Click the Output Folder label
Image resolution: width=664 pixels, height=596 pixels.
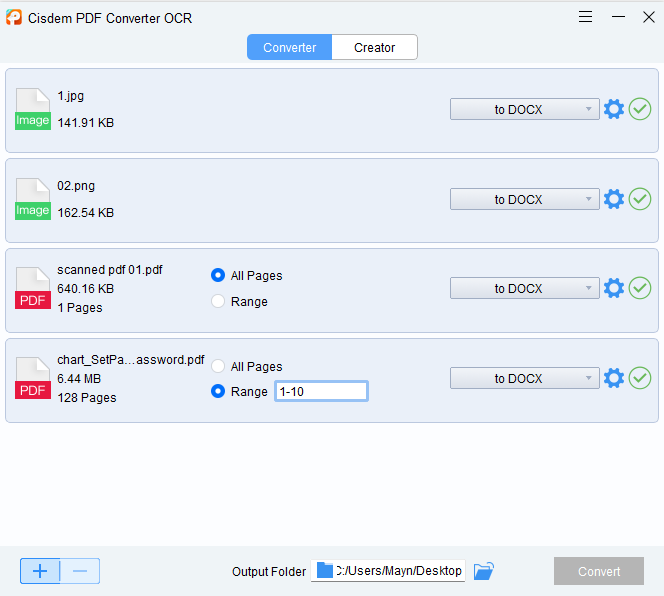pos(269,571)
